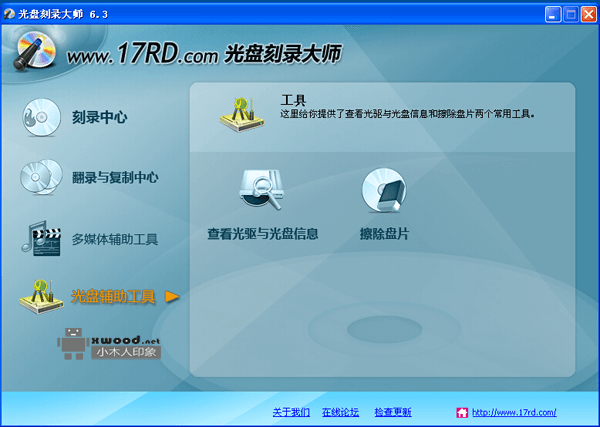Screen dimensions: 600x427
Task: Click the description 这里给你提供了查看光驱 text
Action: coord(408,114)
